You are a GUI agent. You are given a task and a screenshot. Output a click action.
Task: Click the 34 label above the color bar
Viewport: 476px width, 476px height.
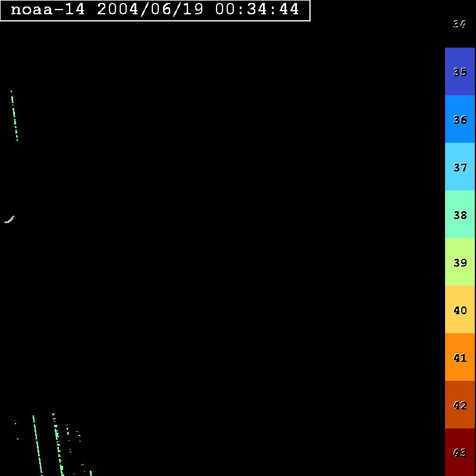459,24
